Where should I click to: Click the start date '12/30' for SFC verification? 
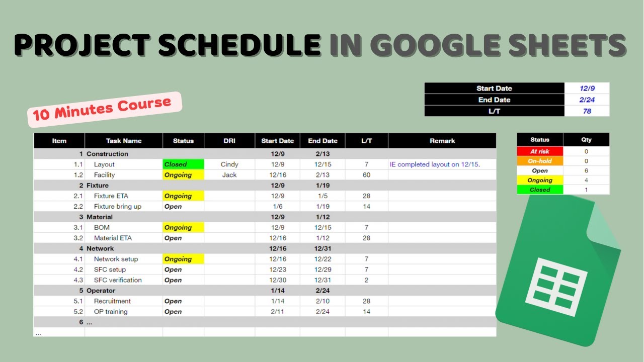tap(277, 280)
